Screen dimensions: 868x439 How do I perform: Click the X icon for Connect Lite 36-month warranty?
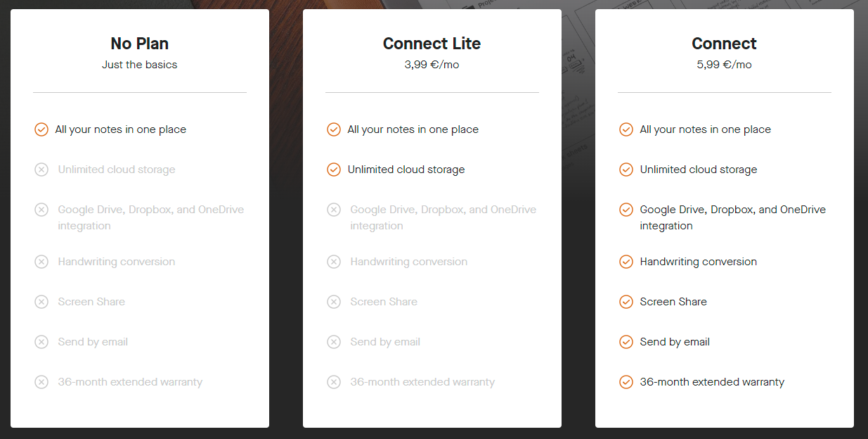334,382
